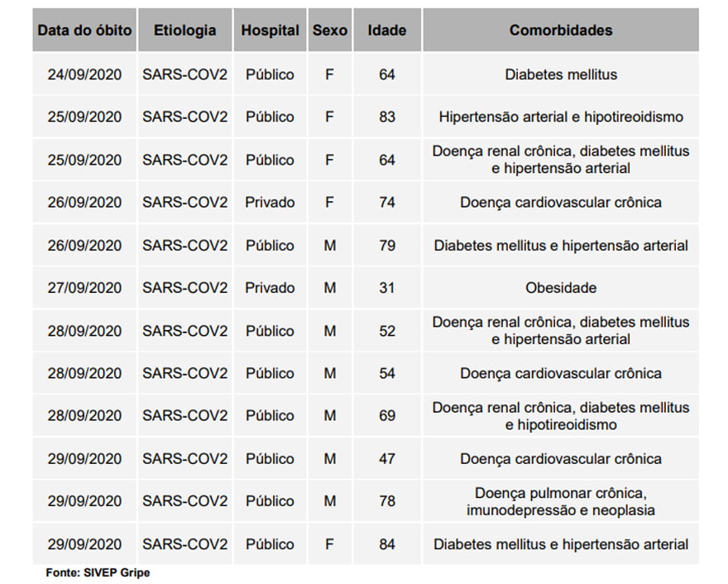Select the date cell 27/09/2020
Screen dimensions: 728x584
click(x=84, y=288)
